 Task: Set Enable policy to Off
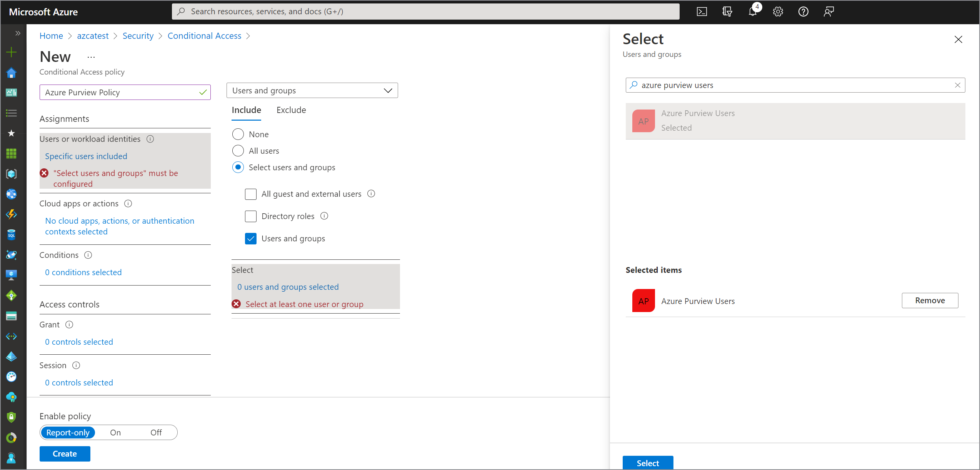pos(156,432)
